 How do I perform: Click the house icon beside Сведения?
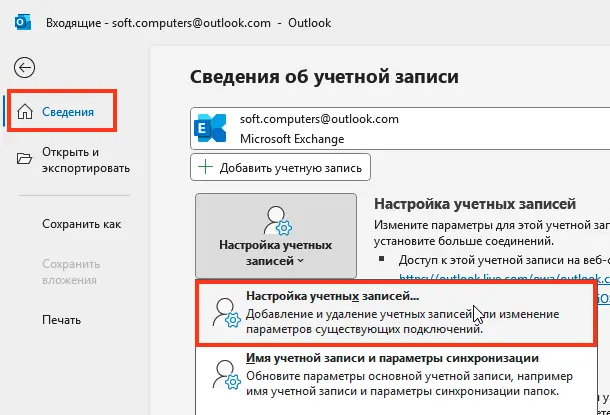pos(25,112)
